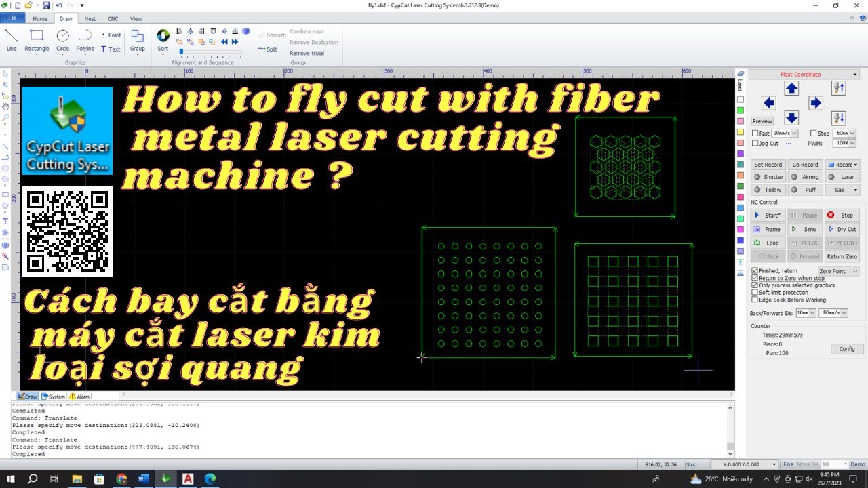The image size is (868, 488).
Task: Open the Back/Forward speed 50mm/s dropdown
Action: coord(833,313)
